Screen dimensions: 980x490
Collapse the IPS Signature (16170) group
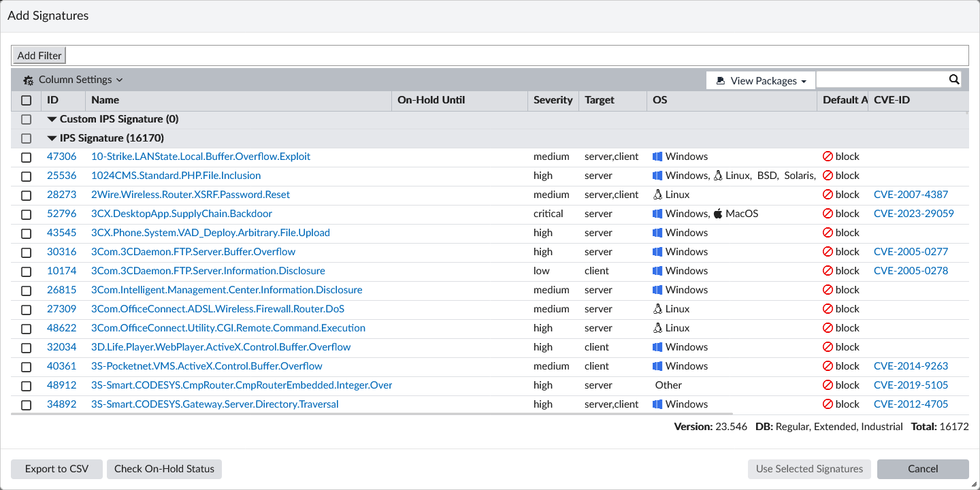[x=52, y=137]
